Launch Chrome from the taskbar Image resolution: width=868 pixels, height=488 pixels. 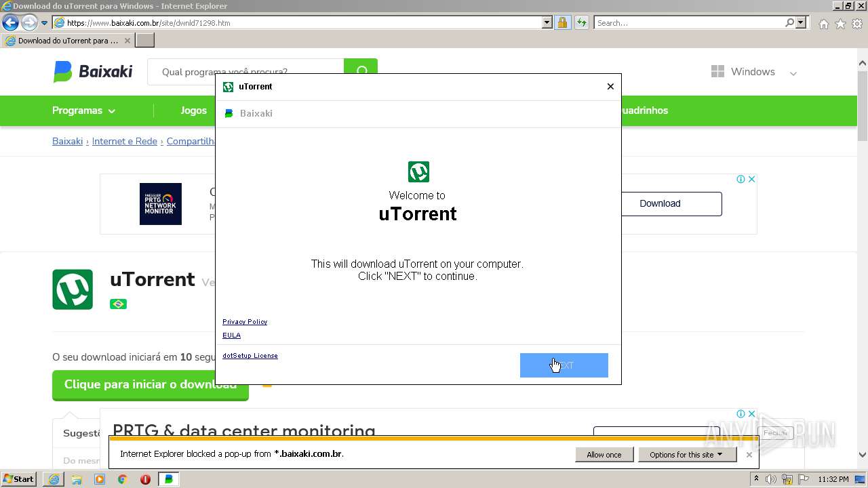(122, 479)
